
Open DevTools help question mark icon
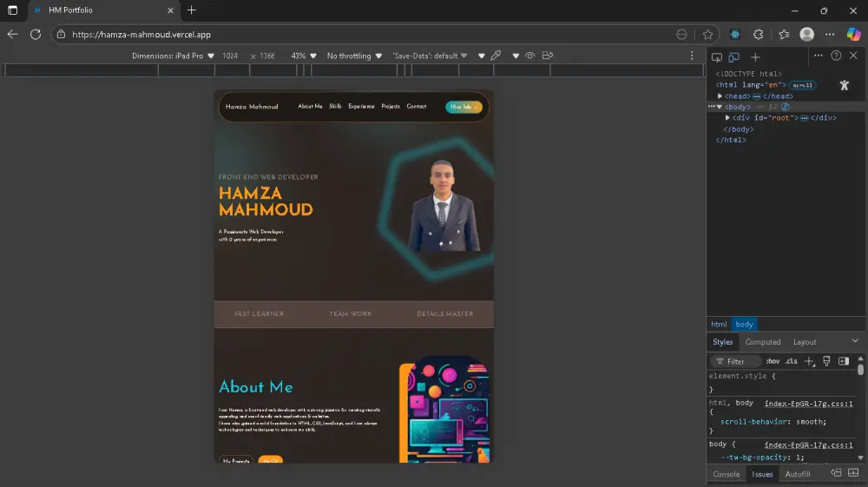[836, 56]
